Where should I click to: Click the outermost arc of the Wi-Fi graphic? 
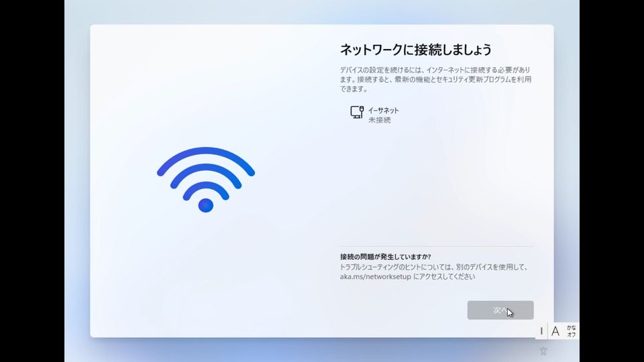pyautogui.click(x=206, y=152)
